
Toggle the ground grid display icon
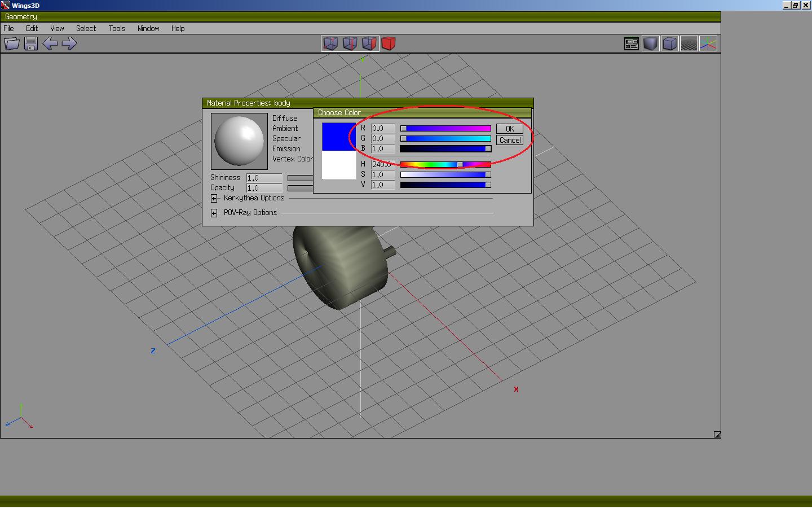(689, 43)
